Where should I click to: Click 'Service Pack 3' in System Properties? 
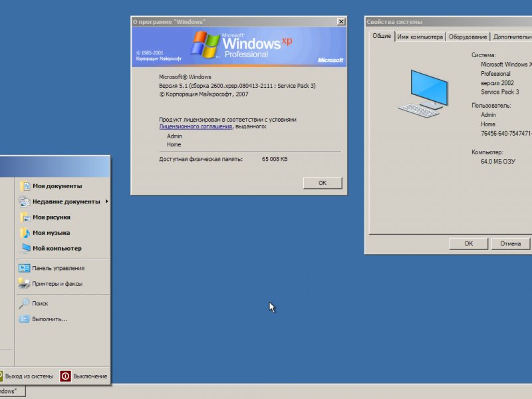(x=500, y=92)
